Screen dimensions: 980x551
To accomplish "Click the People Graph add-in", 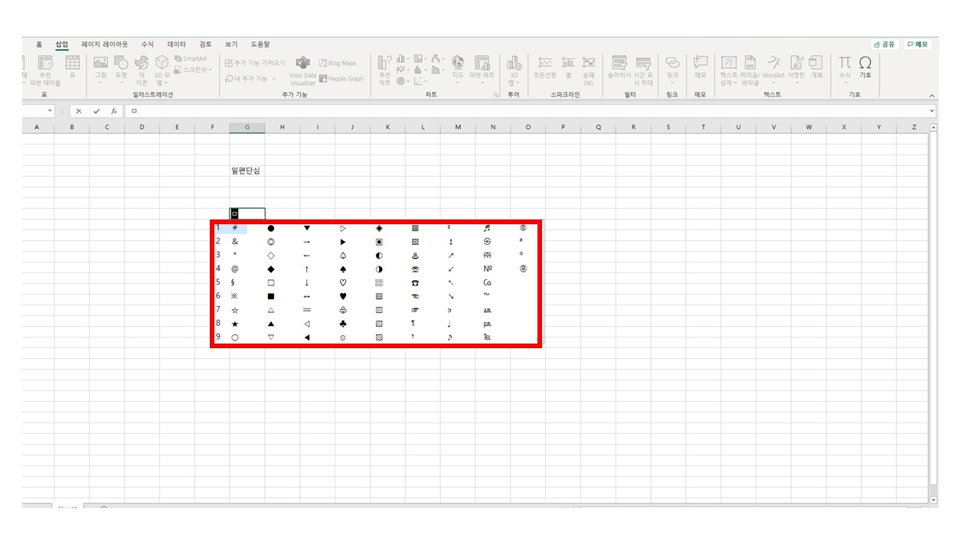I will (x=341, y=79).
